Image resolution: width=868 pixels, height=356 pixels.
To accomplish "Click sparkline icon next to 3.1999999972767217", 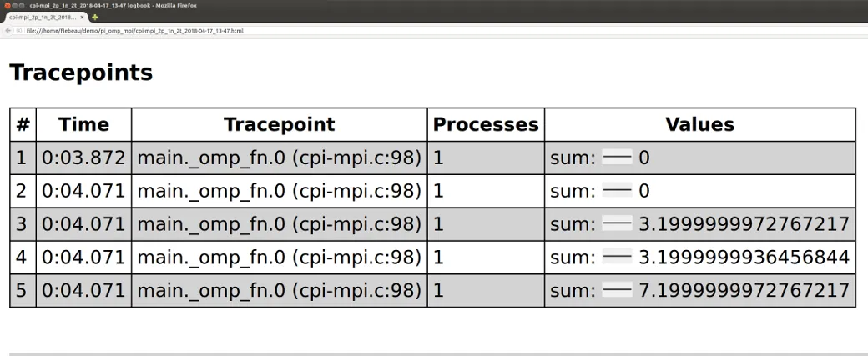I will (618, 224).
